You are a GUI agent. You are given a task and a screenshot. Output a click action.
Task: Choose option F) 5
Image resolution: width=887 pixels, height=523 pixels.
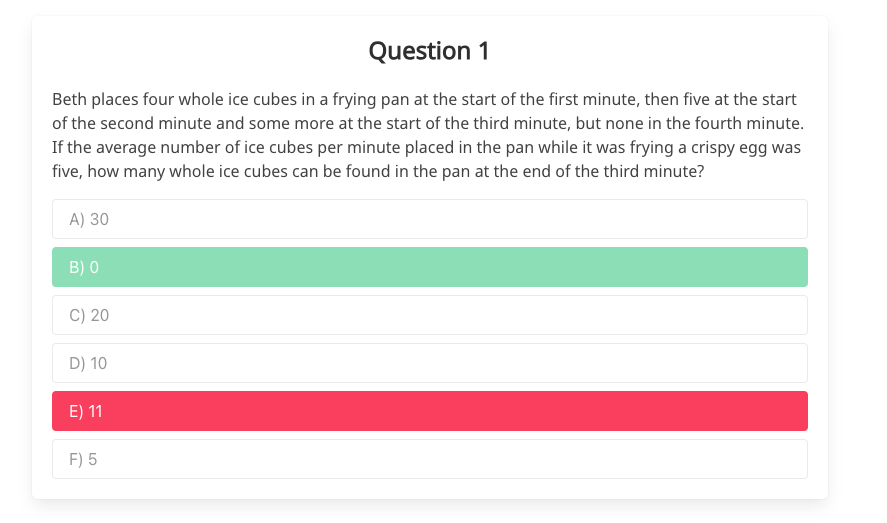point(429,459)
